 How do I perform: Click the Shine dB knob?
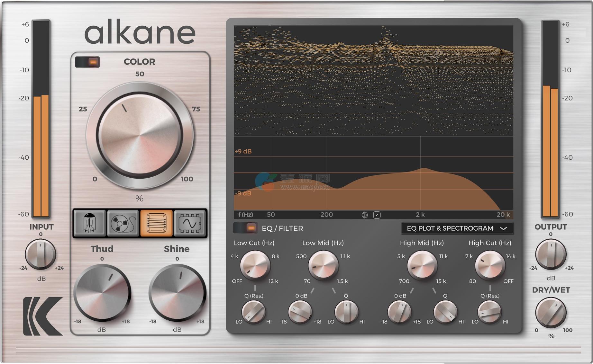pos(177,292)
